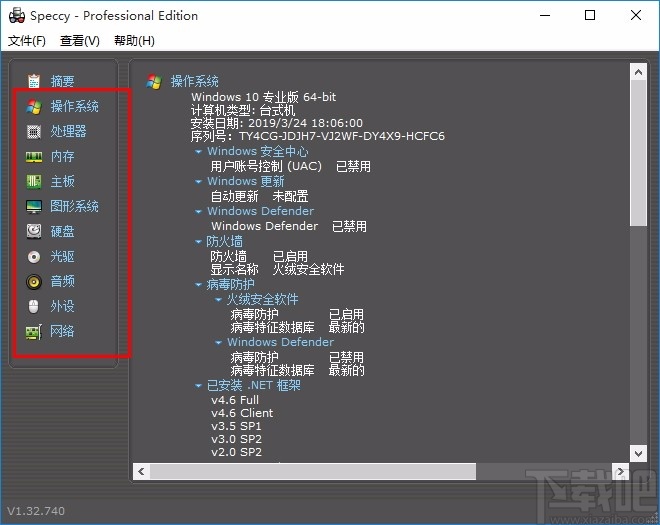Open the 查看(V) menu
Viewport: 660px width, 525px height.
tap(80, 41)
